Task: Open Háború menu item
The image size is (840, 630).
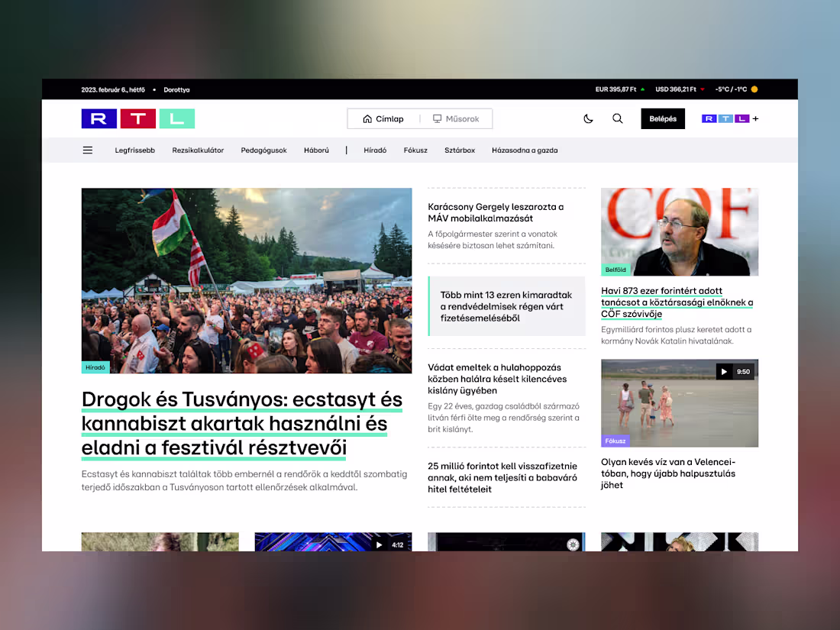Action: click(x=317, y=150)
